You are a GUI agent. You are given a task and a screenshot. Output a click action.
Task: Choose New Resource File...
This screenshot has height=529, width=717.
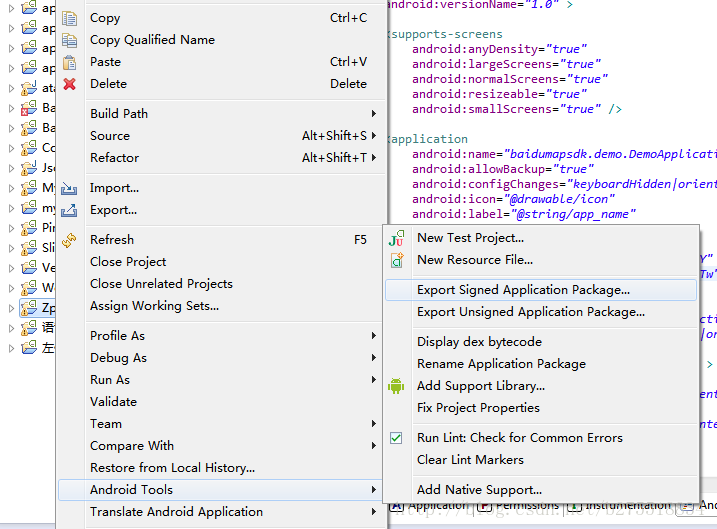[x=541, y=260]
